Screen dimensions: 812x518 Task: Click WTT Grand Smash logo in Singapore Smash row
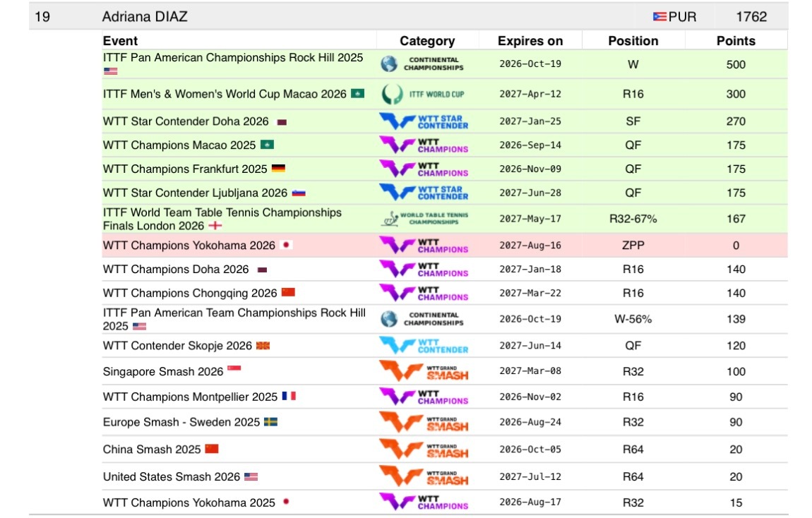pyautogui.click(x=424, y=371)
